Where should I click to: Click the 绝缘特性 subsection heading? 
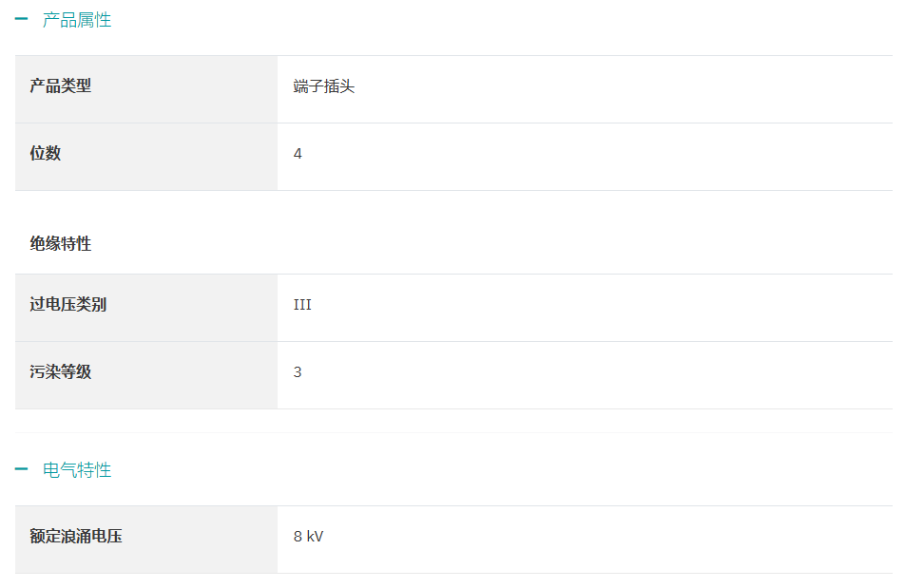[x=61, y=243]
